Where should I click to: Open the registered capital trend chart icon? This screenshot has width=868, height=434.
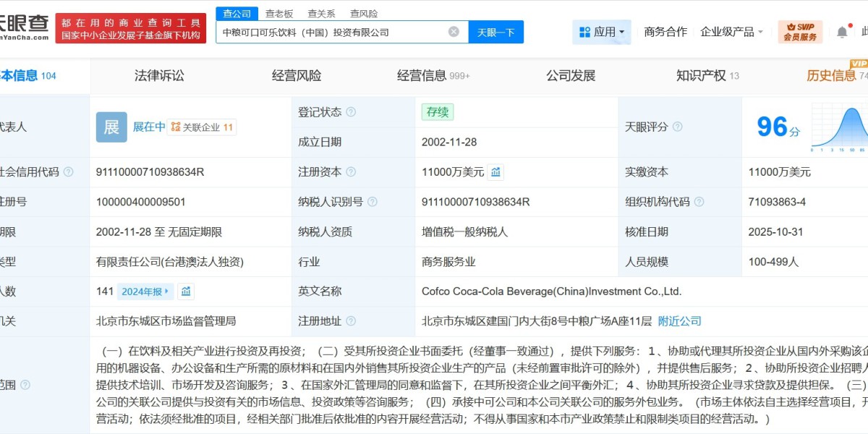[x=495, y=172]
